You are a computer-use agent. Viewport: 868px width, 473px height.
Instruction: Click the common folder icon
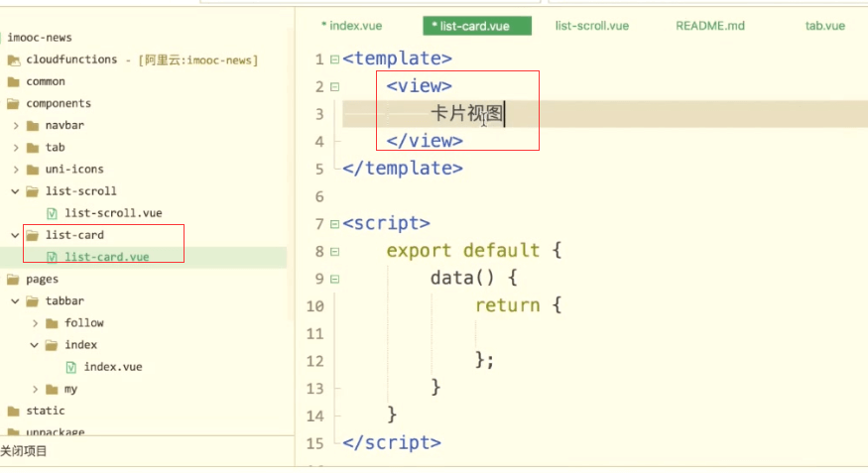click(13, 82)
